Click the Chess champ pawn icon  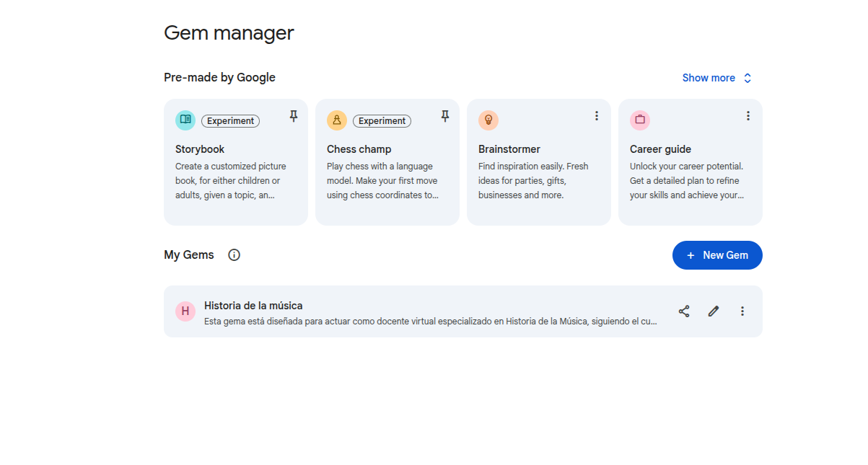click(337, 120)
